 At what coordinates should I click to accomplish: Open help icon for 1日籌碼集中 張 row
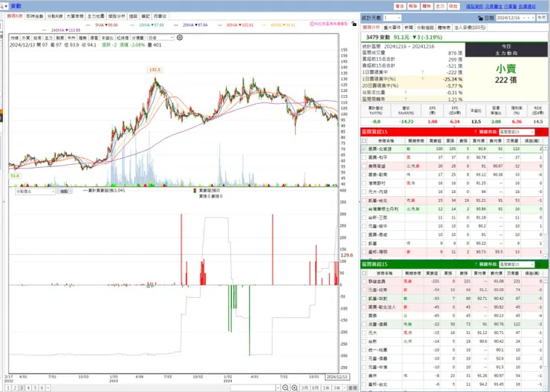tap(422, 72)
